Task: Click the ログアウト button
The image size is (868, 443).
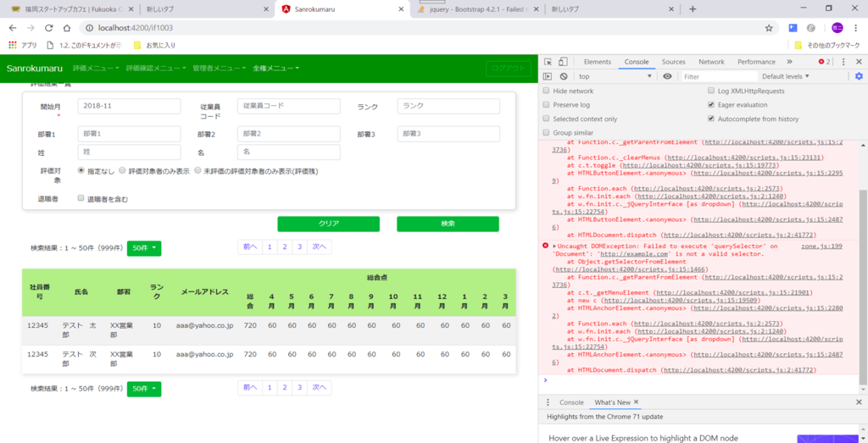Action: click(509, 68)
